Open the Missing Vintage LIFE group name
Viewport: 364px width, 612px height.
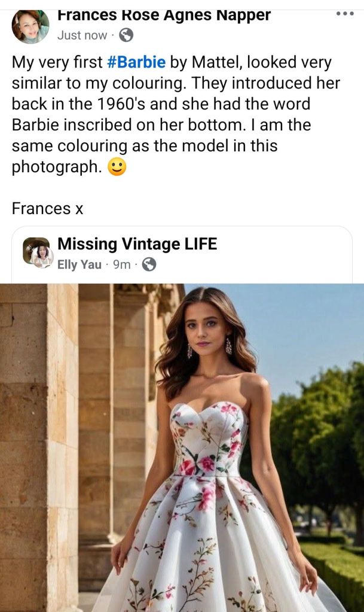pyautogui.click(x=137, y=244)
